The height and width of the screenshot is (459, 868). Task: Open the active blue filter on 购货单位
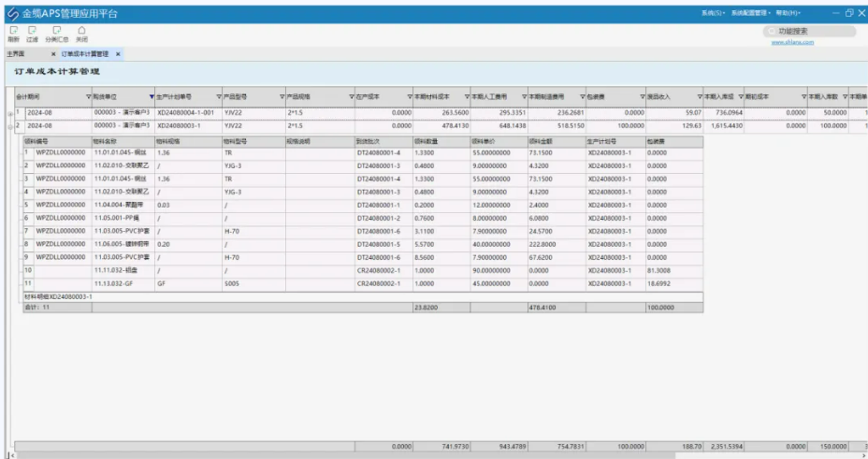(x=152, y=97)
